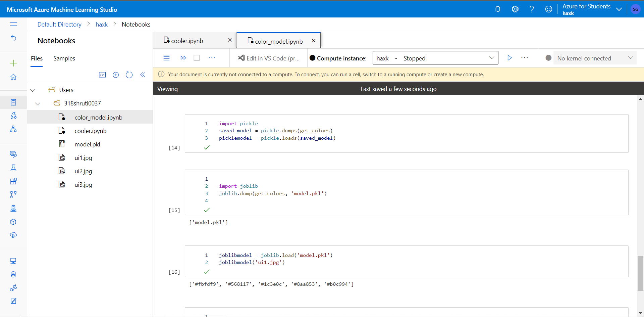Switch to the Files tab
This screenshot has height=317, width=644.
(x=37, y=58)
